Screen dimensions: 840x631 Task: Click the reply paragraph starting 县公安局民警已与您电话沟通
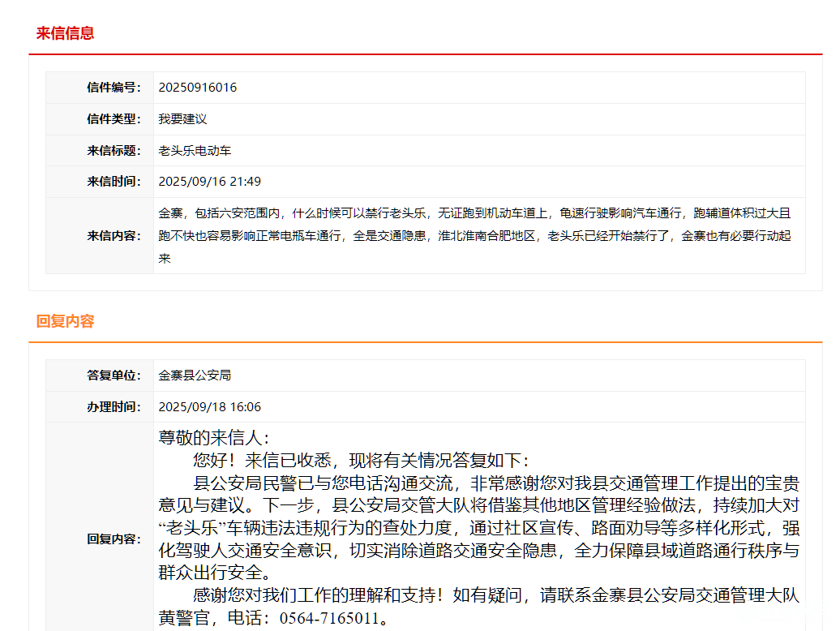(x=479, y=528)
